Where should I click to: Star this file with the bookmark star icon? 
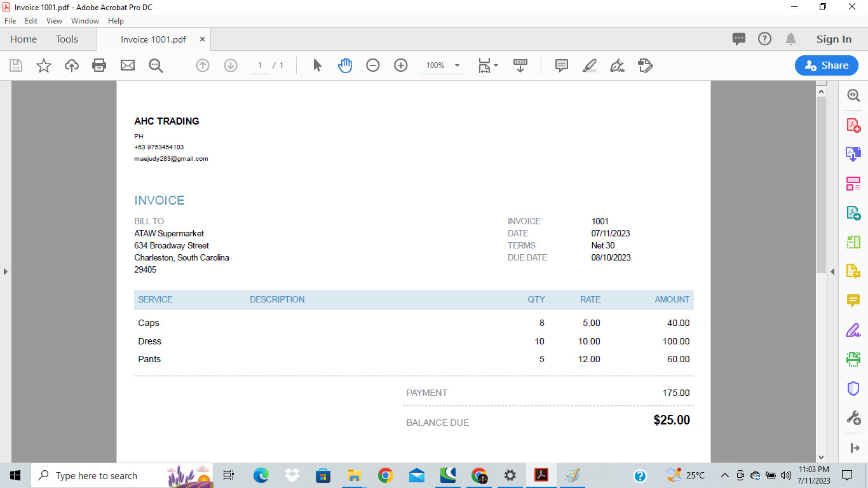pos(44,65)
